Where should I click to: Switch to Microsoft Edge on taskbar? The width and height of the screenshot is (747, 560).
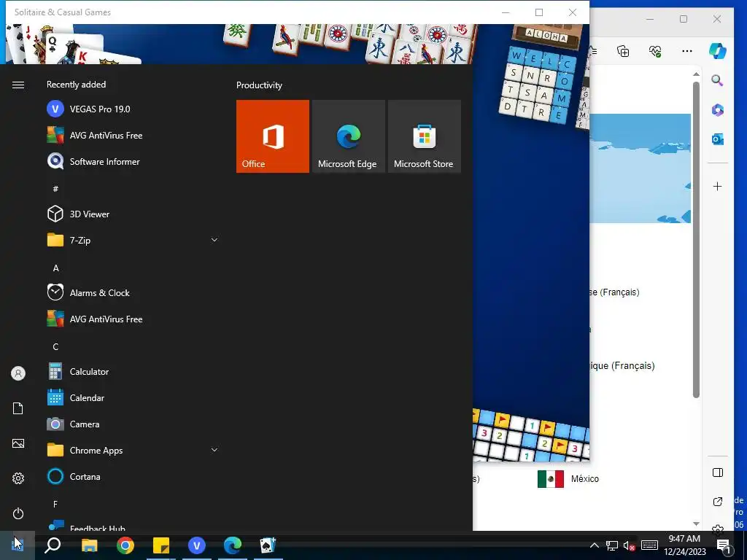233,545
